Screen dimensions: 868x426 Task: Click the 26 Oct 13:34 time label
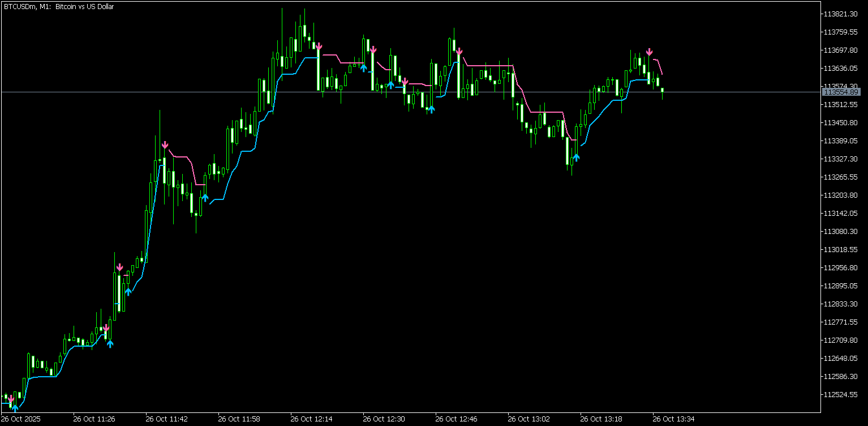click(x=673, y=419)
